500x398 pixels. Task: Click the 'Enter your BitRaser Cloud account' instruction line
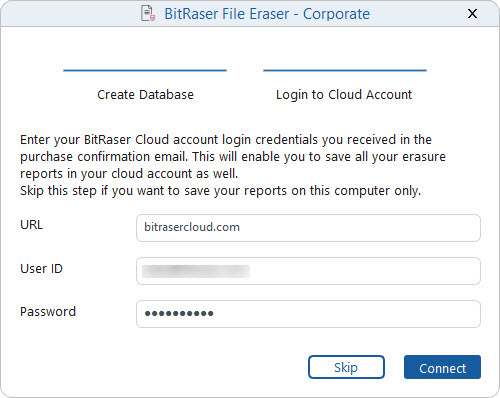click(x=226, y=140)
